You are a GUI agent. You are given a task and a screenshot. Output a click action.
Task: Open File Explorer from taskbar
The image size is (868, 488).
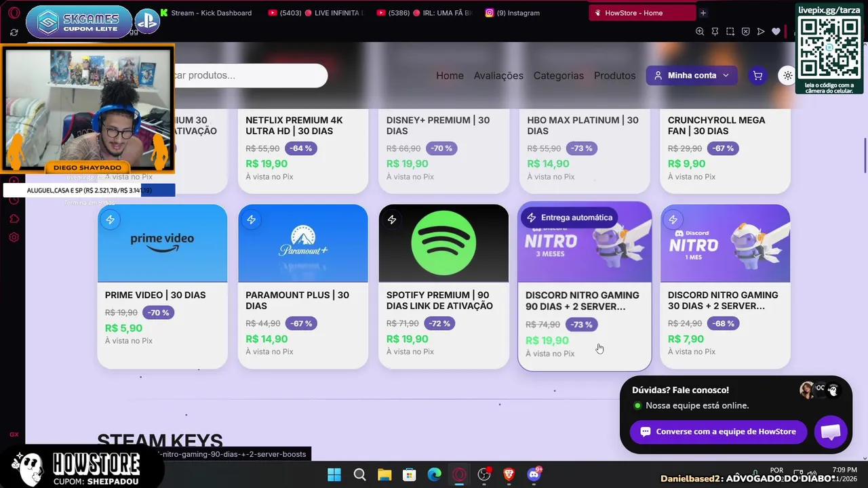point(384,474)
